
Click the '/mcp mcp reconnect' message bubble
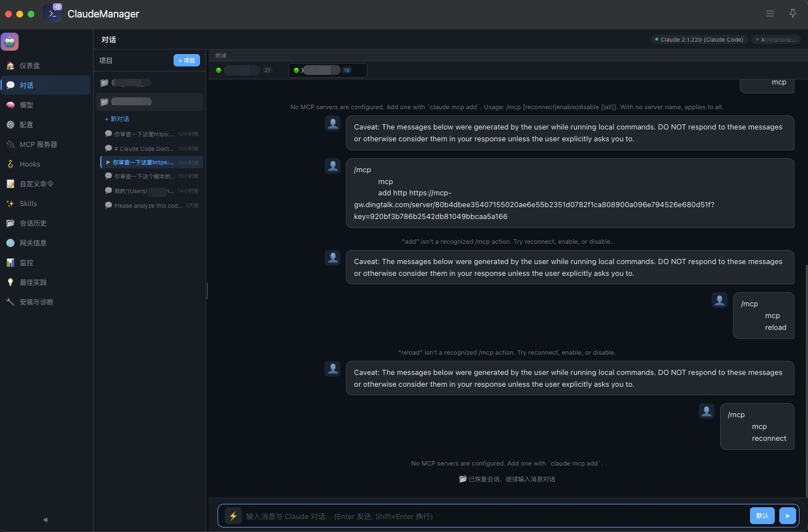tap(757, 426)
